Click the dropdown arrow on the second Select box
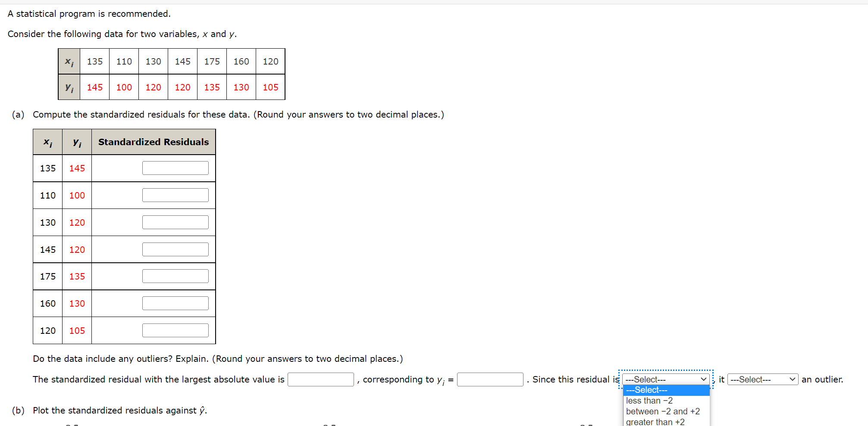The image size is (868, 426). click(x=792, y=379)
